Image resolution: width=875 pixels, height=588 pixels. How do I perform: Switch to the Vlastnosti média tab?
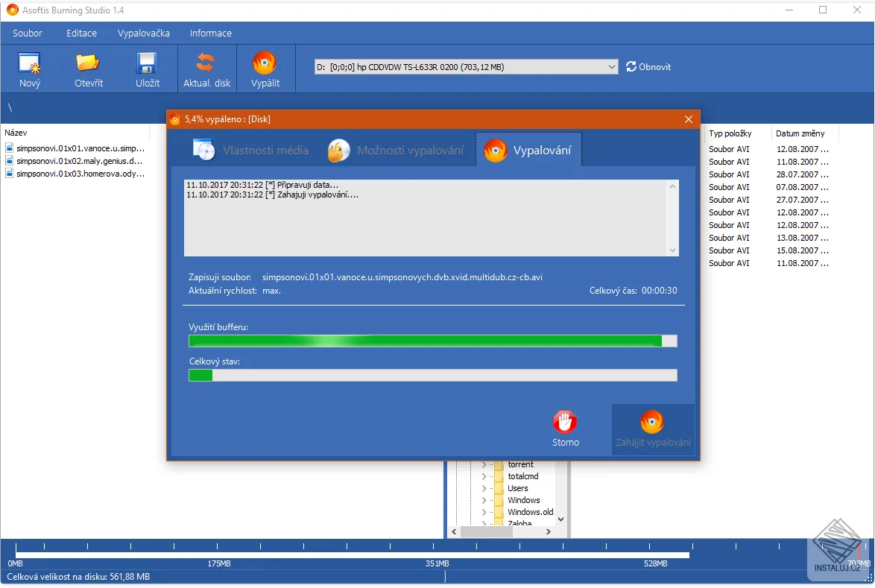251,150
